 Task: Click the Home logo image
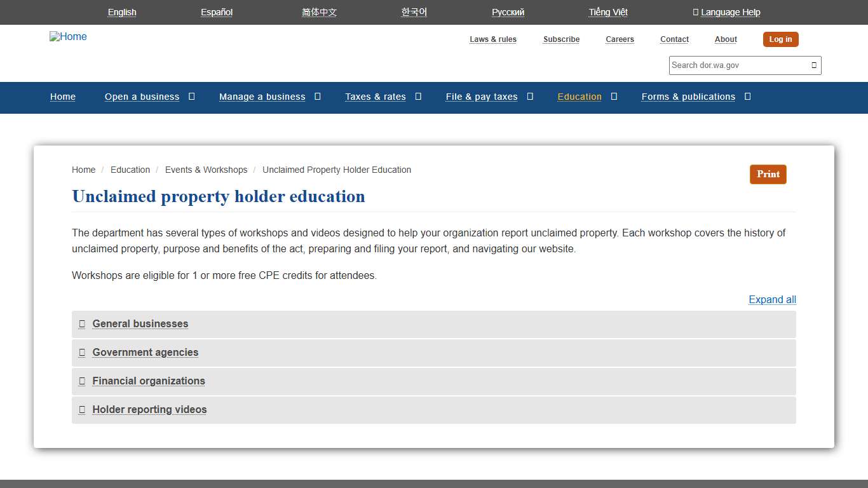click(x=67, y=36)
